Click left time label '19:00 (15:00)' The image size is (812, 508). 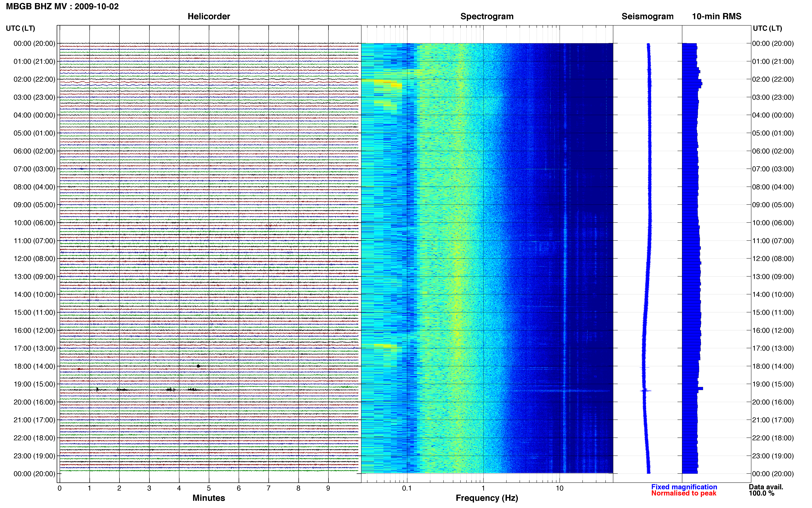(x=34, y=384)
